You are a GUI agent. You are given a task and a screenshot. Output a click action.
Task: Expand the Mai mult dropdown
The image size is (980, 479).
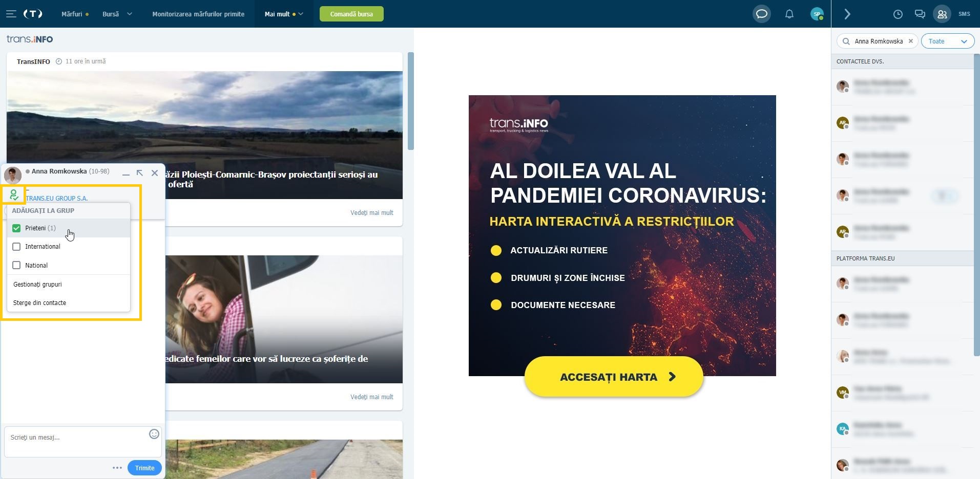(x=284, y=14)
